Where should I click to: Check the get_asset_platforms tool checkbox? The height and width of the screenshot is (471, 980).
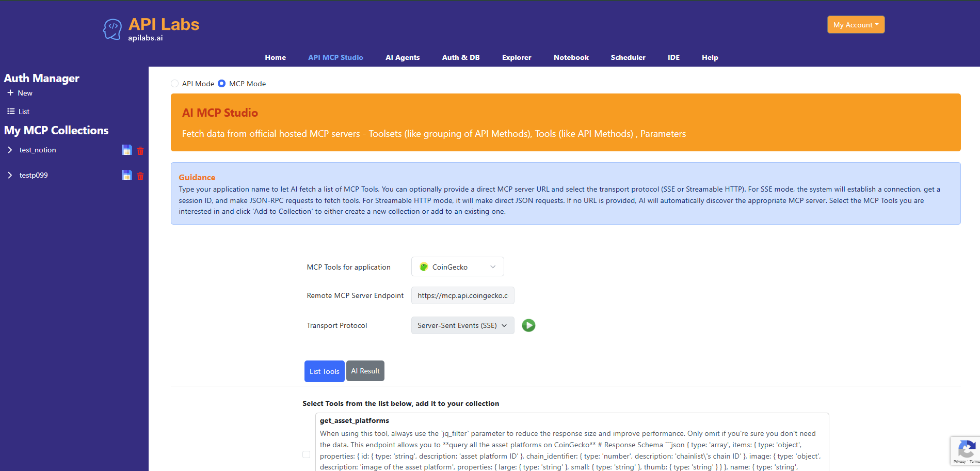coord(307,454)
